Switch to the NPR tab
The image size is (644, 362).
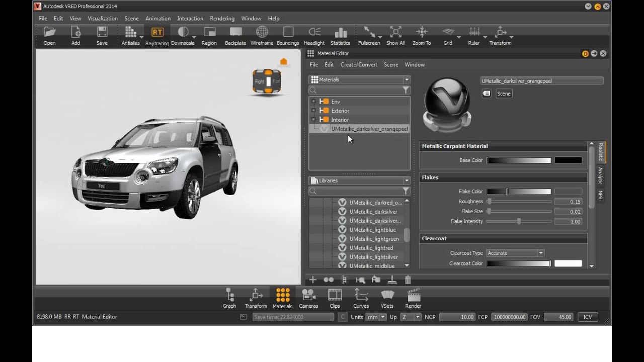pyautogui.click(x=600, y=195)
